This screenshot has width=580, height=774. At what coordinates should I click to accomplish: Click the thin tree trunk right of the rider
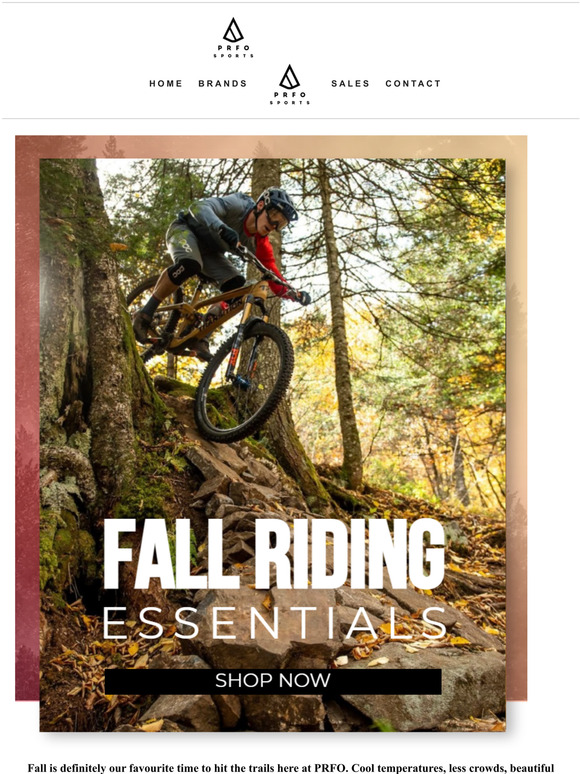[x=341, y=321]
